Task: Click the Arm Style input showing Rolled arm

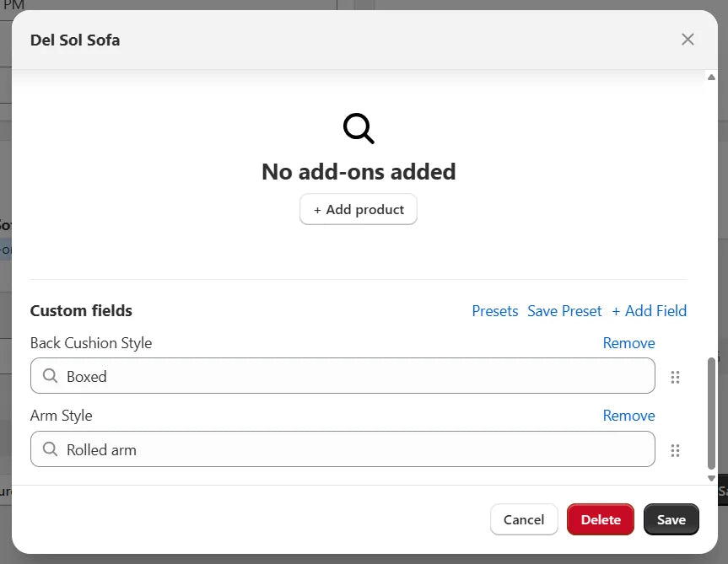Action: coord(342,449)
